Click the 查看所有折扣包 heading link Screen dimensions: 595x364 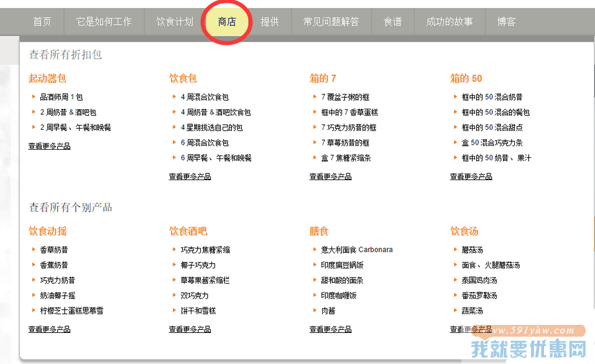pyautogui.click(x=65, y=55)
